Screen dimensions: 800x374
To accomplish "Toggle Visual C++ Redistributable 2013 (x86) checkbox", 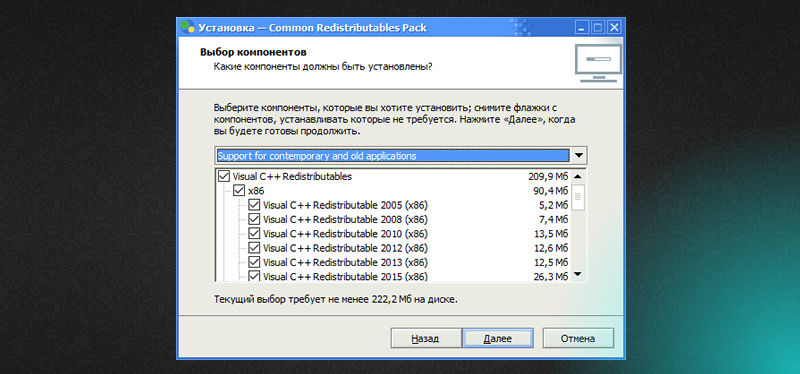I will (254, 263).
